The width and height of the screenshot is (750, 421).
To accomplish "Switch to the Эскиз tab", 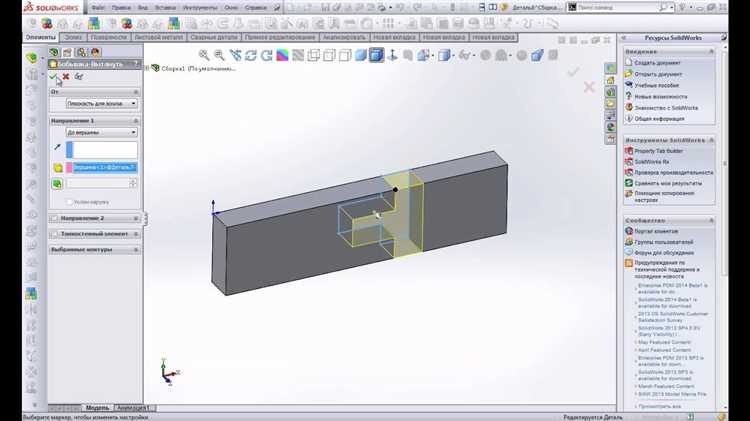I will pos(73,37).
